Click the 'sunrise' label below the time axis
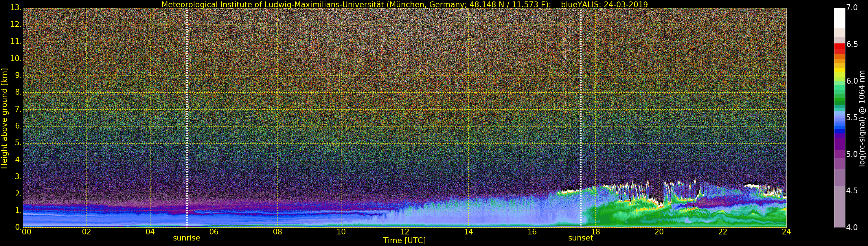Screen dimensions: 868x246 187,238
